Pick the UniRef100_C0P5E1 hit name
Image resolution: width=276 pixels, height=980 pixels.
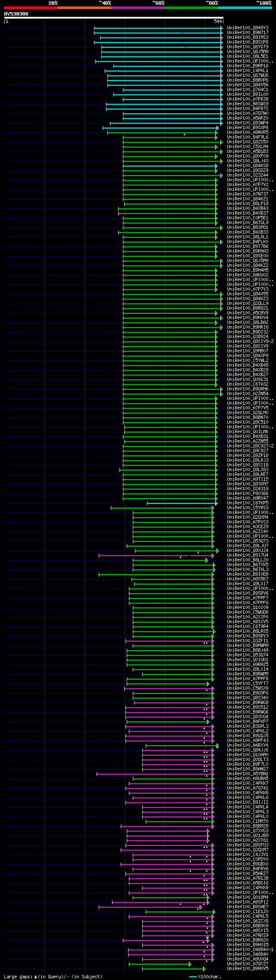tap(248, 218)
